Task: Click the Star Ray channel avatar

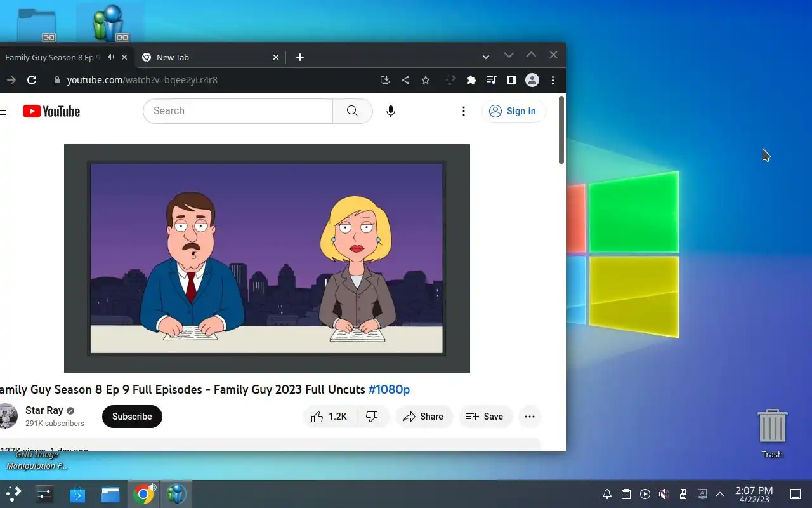Action: 8,416
